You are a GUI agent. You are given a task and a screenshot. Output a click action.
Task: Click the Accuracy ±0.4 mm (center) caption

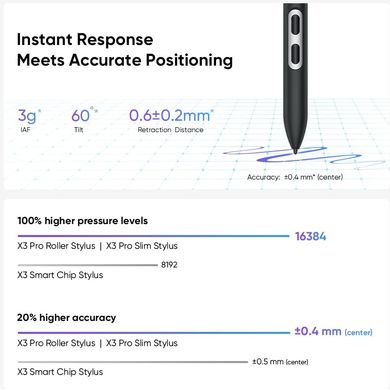pos(295,177)
